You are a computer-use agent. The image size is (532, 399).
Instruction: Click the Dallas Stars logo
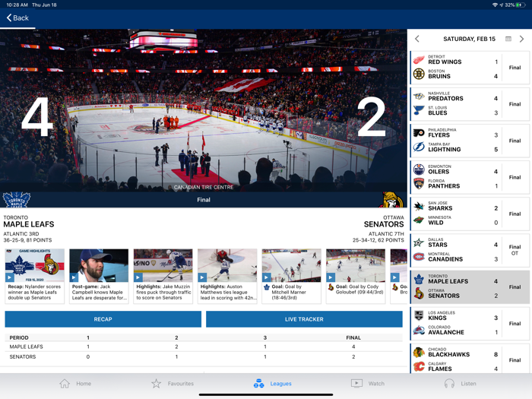419,242
